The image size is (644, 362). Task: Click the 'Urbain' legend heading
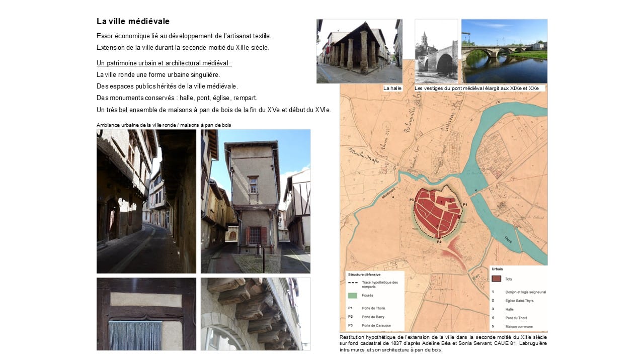click(497, 269)
